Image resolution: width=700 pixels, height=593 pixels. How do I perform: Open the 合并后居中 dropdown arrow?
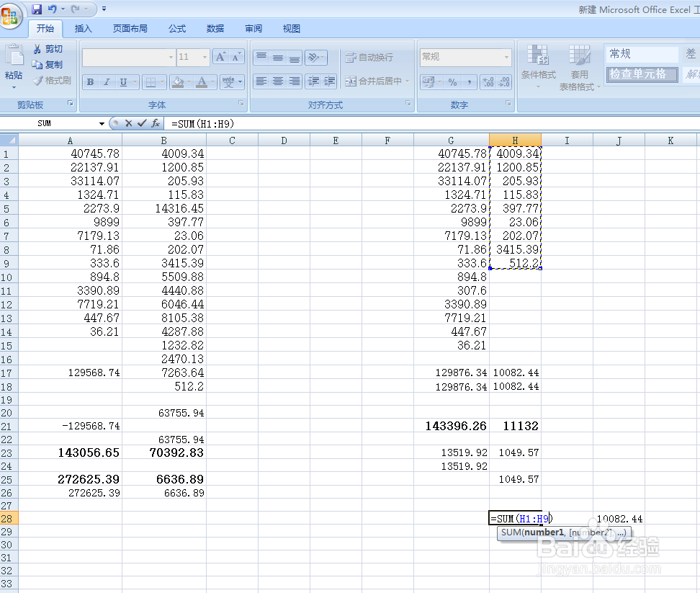[407, 81]
